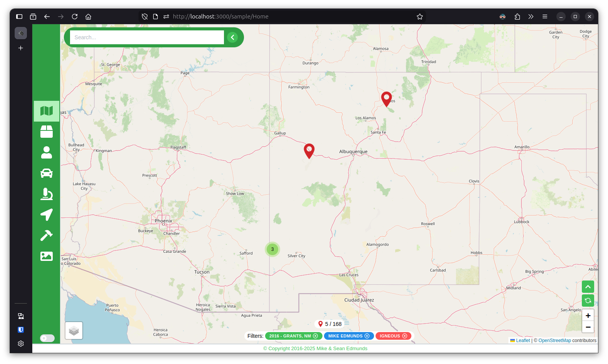This screenshot has width=608, height=364.
Task: Click the location arrow sidebar icon
Action: tap(47, 215)
